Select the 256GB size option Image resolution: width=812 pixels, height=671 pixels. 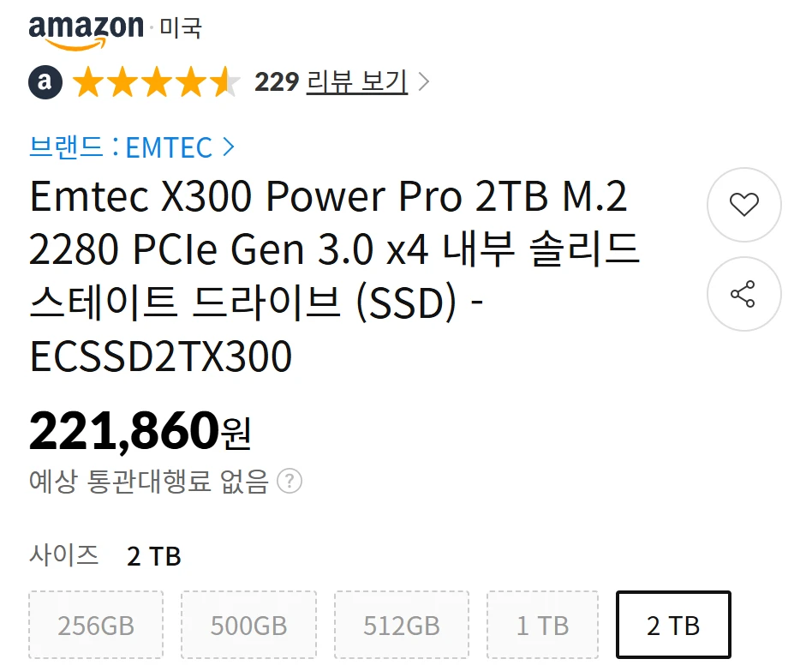click(x=96, y=625)
